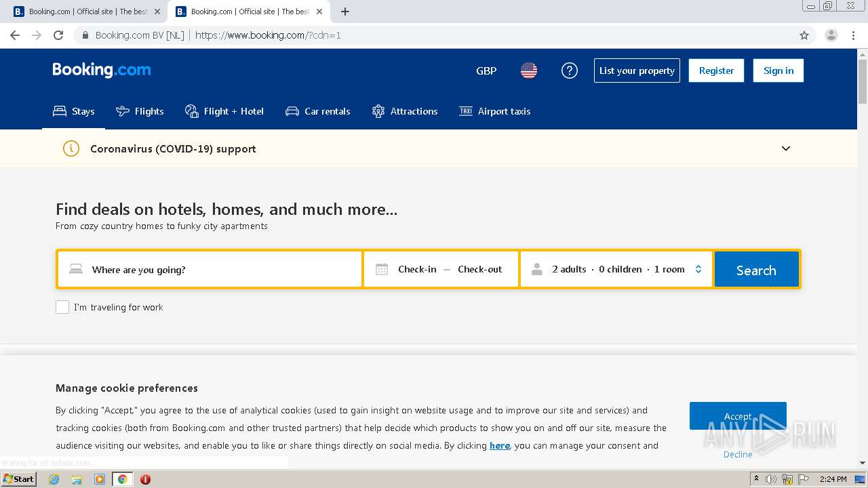This screenshot has width=868, height=488.
Task: Open Chrome three-dot menu
Action: (853, 35)
